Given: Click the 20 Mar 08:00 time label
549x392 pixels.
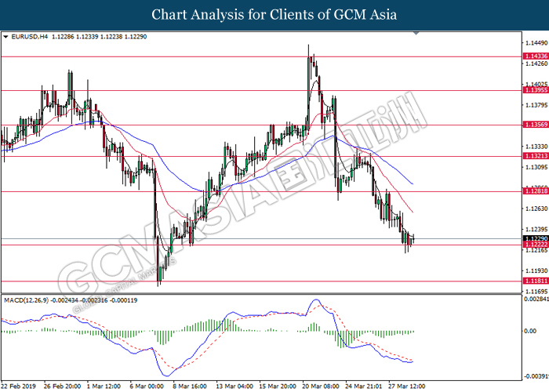Looking at the screenshot, I should coord(320,387).
